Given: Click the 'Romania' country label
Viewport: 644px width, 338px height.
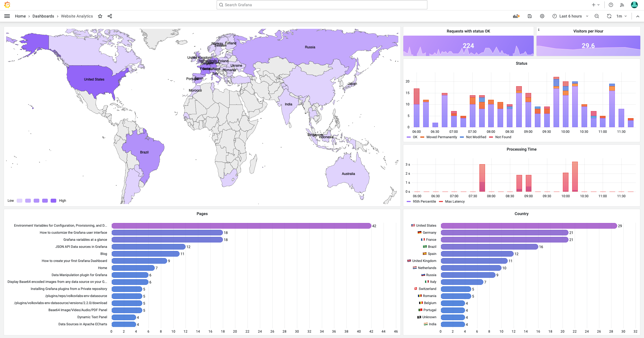Looking at the screenshot, I should tap(430, 296).
